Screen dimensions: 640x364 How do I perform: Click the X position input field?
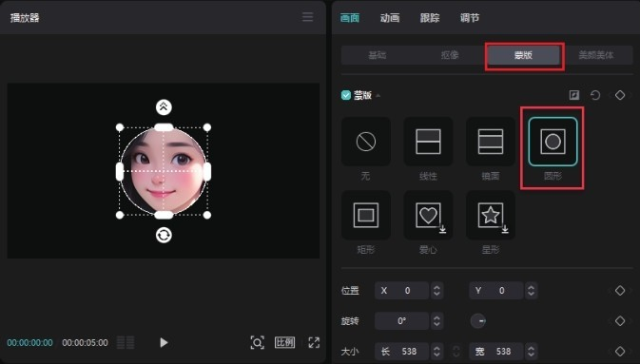point(401,291)
